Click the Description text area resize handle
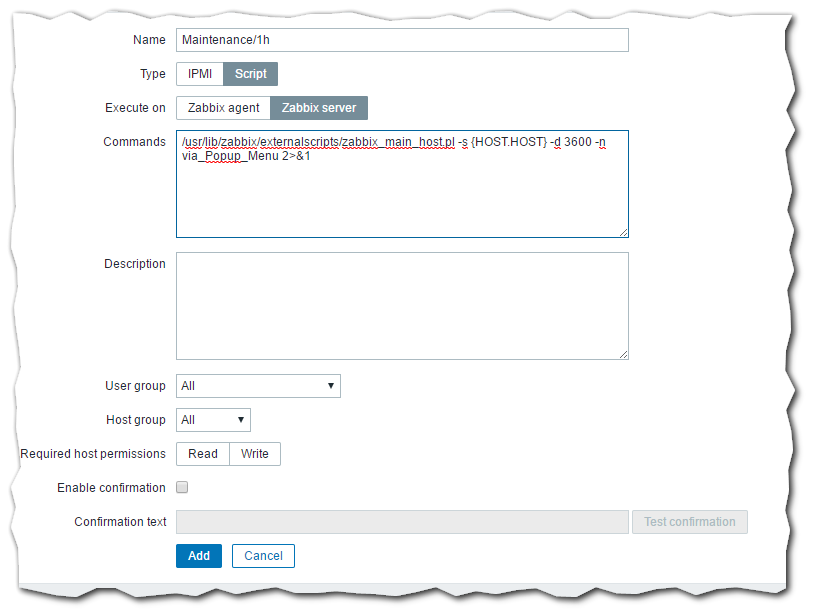814x616 pixels. point(623,354)
